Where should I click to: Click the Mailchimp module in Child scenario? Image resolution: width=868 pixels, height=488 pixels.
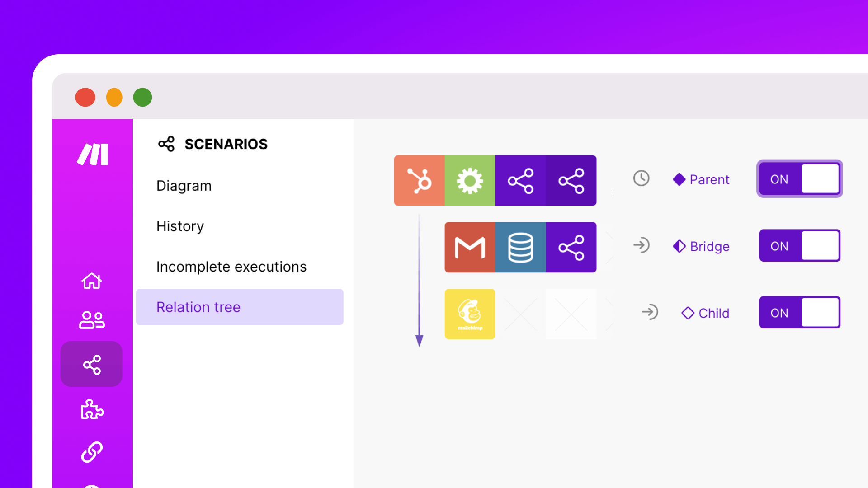click(470, 314)
